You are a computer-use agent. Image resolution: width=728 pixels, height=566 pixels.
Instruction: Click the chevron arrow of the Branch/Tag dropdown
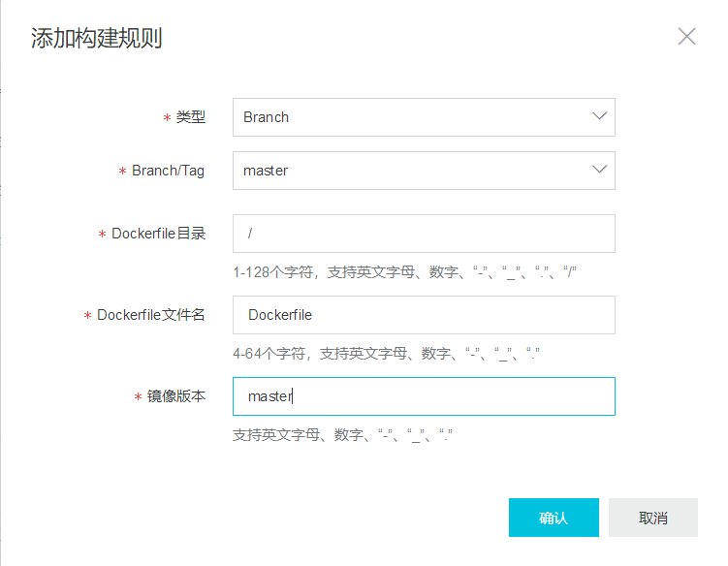(599, 169)
